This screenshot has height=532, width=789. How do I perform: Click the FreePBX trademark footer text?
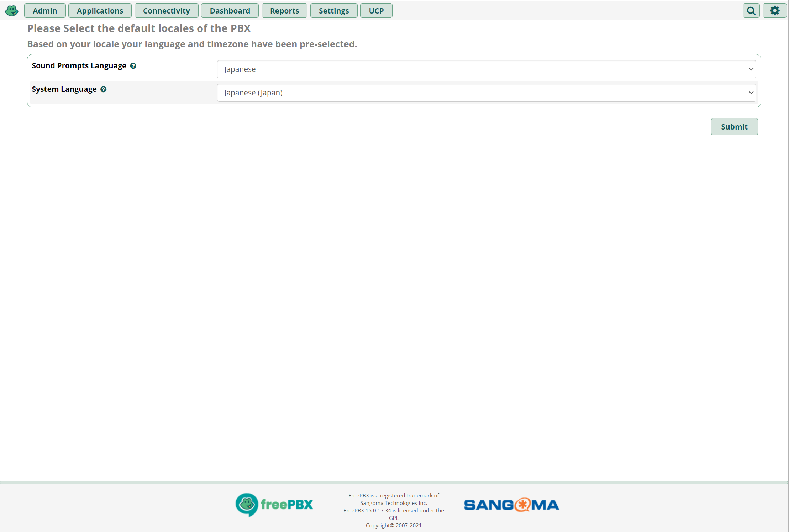[394, 499]
